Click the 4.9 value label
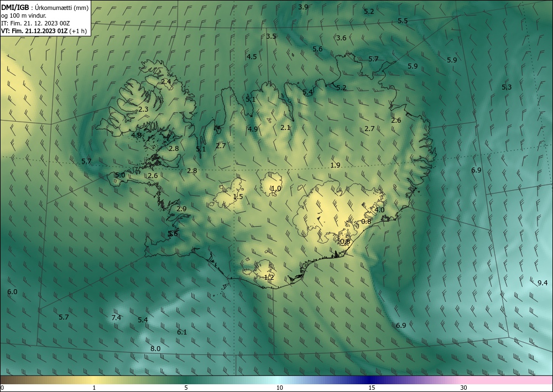 click(253, 129)
